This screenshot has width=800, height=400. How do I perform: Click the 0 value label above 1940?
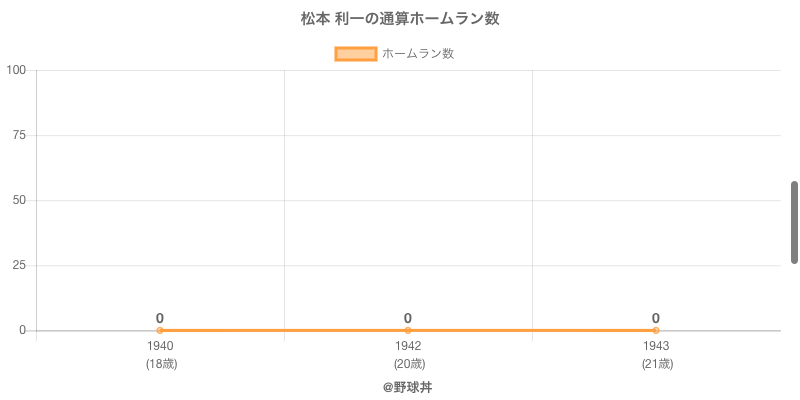pyautogui.click(x=160, y=318)
